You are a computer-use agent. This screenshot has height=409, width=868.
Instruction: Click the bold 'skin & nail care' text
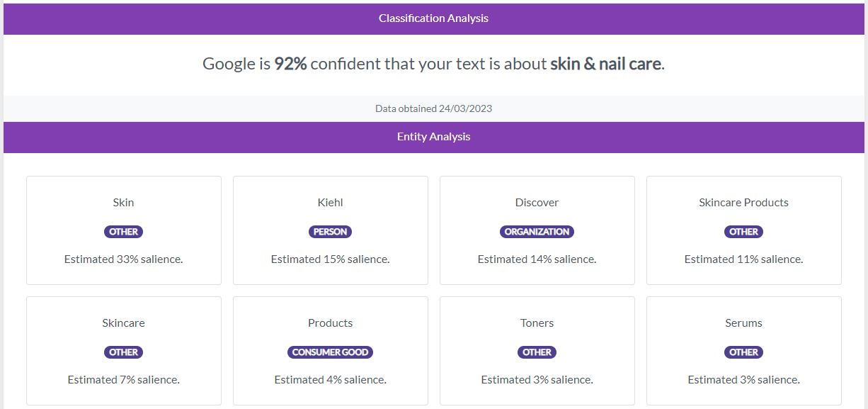coord(606,64)
